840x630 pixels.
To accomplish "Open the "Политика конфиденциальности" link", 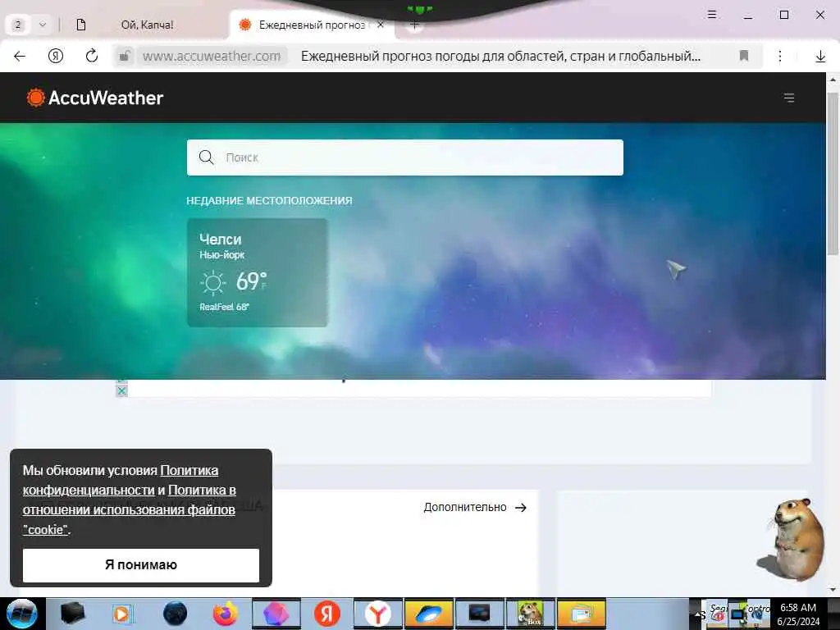I will pyautogui.click(x=121, y=480).
